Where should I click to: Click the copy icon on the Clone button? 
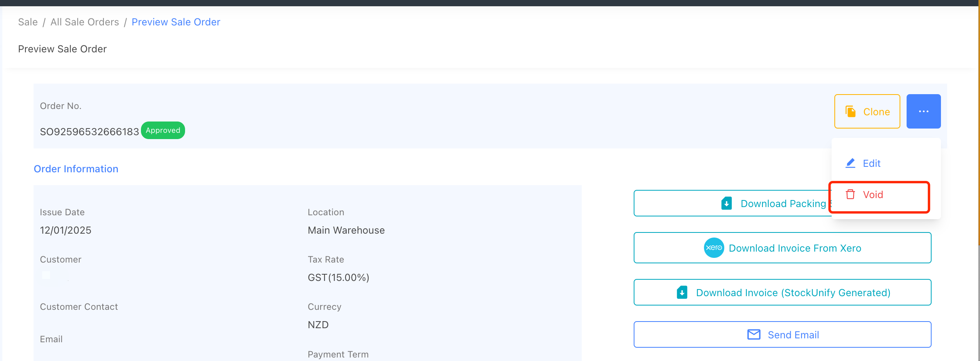(x=850, y=112)
